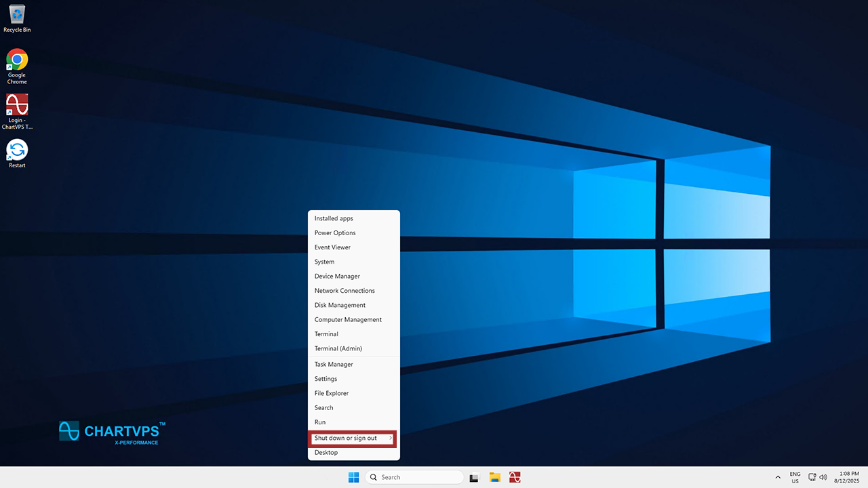The width and height of the screenshot is (868, 488).
Task: Open File Explorer from the taskbar
Action: click(495, 477)
